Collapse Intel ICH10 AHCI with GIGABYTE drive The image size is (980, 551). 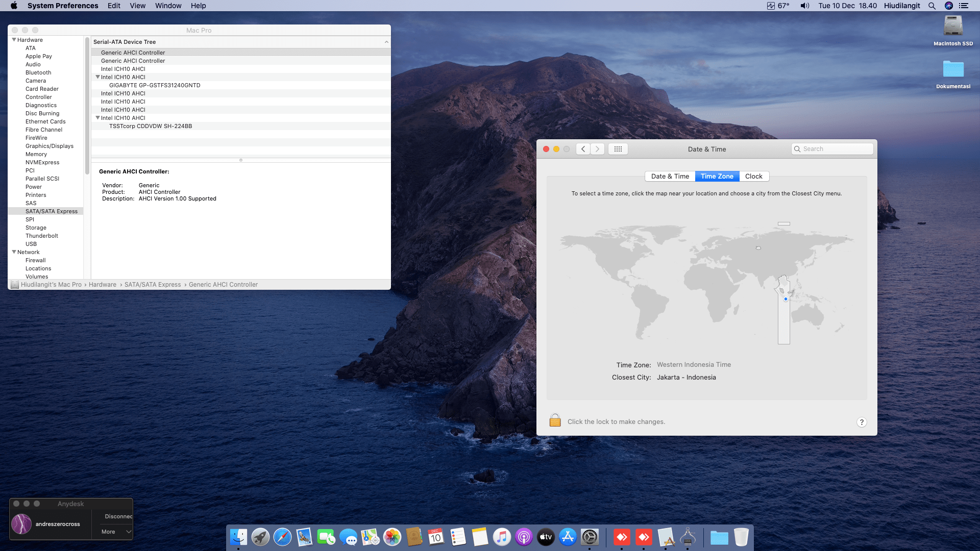point(97,77)
